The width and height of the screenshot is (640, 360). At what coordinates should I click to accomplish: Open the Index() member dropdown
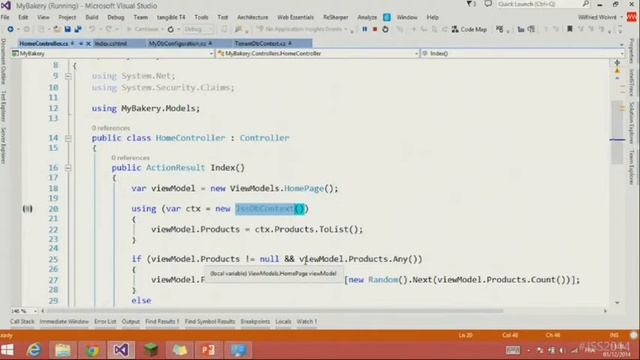click(x=522, y=53)
